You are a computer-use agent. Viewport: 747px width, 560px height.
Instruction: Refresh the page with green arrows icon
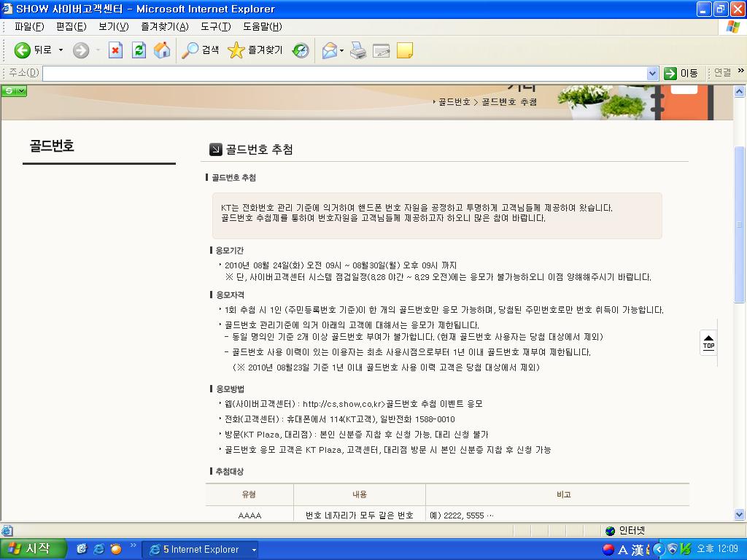139,50
